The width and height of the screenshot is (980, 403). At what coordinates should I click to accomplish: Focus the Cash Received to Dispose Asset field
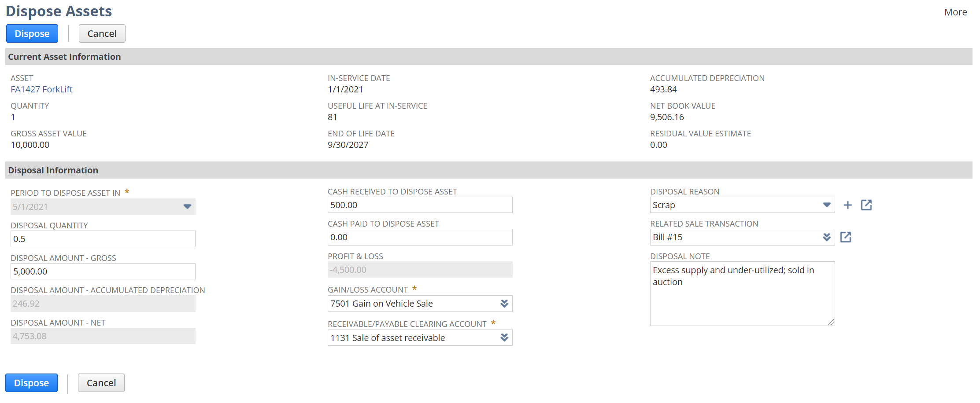coord(420,205)
